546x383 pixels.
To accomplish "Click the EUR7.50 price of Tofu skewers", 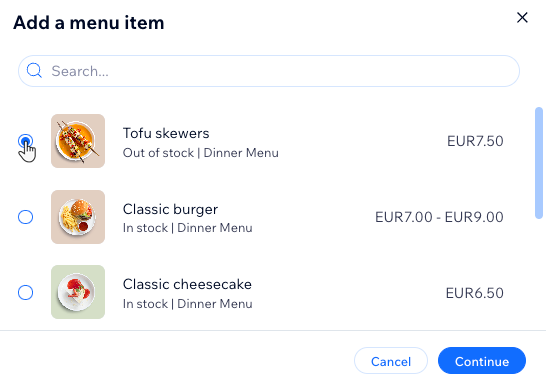I will [475, 141].
